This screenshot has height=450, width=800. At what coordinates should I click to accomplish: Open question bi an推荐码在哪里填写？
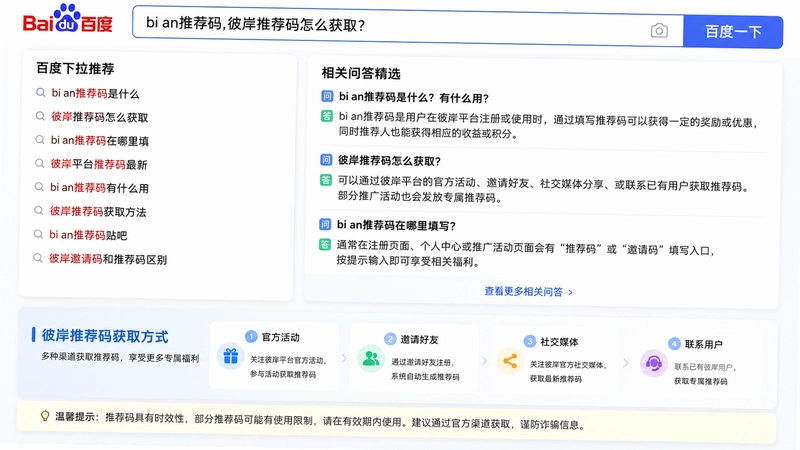tap(396, 225)
